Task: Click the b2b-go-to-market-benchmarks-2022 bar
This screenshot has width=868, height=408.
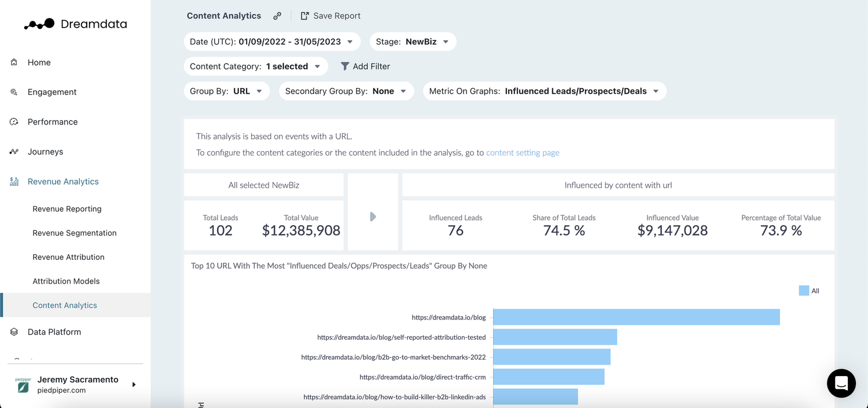Action: (x=551, y=357)
